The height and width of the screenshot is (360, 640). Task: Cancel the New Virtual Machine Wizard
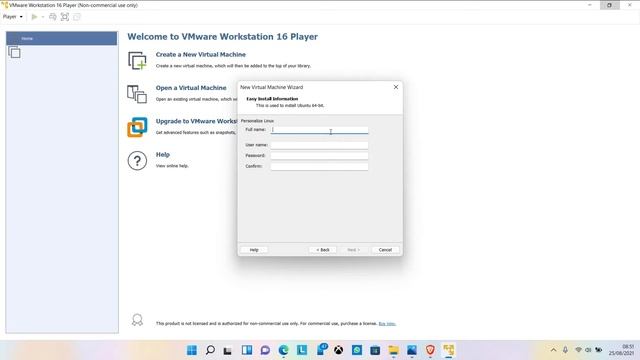click(x=385, y=250)
